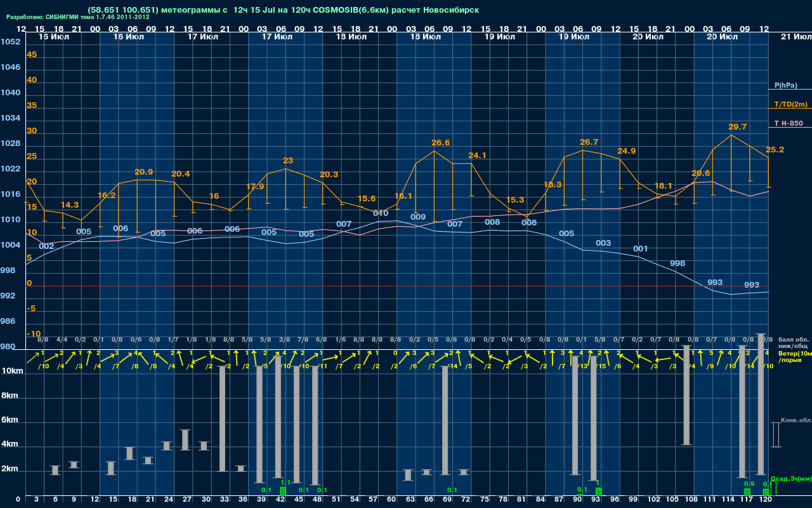Click the 002 pressure value label

tap(46, 246)
